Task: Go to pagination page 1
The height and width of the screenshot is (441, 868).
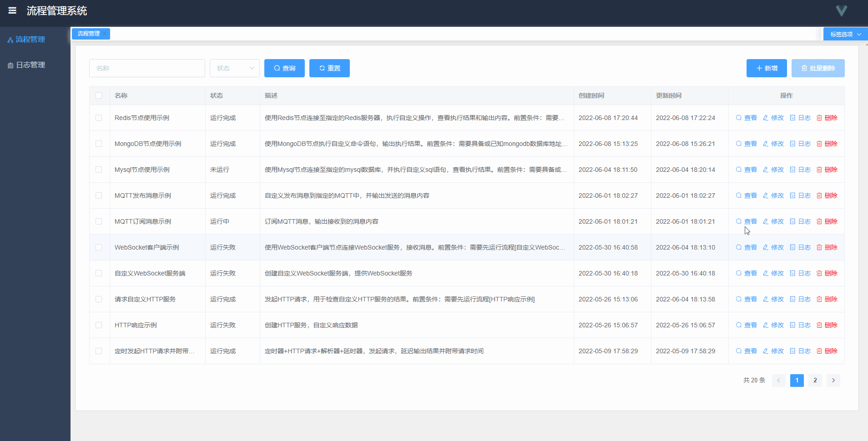Action: pos(797,381)
